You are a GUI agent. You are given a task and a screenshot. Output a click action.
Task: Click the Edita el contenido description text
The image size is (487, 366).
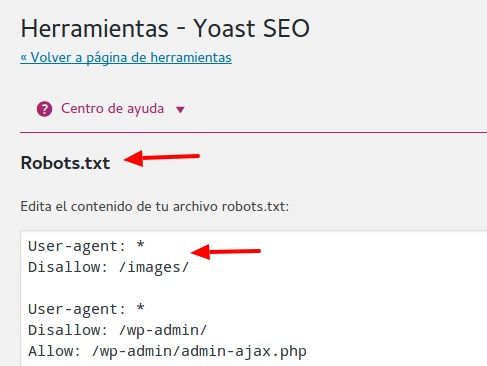tap(155, 206)
